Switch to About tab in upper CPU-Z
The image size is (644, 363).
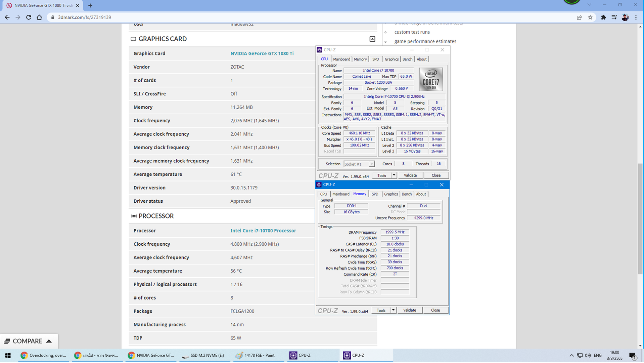pos(421,59)
